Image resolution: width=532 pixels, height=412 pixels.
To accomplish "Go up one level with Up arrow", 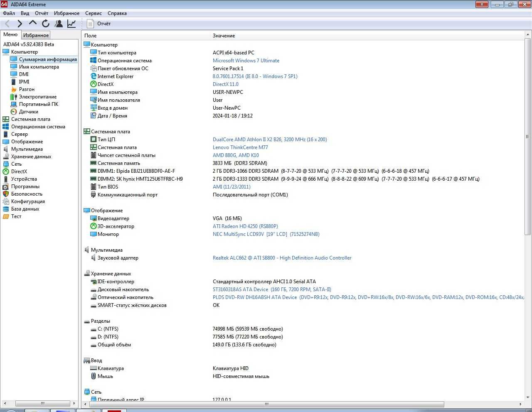I will (x=33, y=24).
